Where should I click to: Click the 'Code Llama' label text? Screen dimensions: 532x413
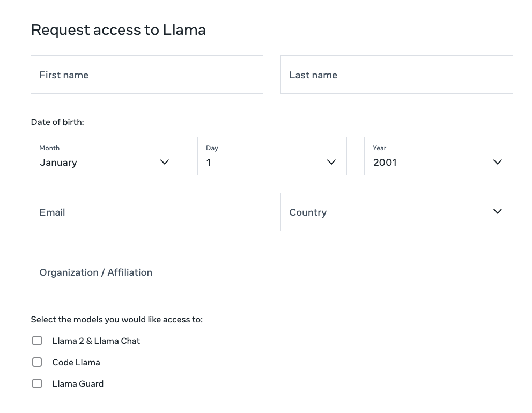click(76, 362)
